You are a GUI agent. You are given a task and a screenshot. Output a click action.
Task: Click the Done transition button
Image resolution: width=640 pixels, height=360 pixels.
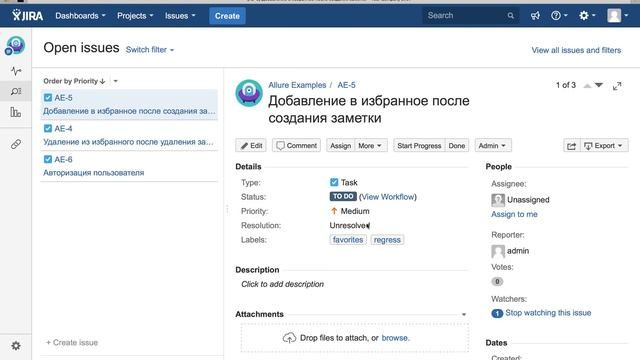(x=457, y=146)
